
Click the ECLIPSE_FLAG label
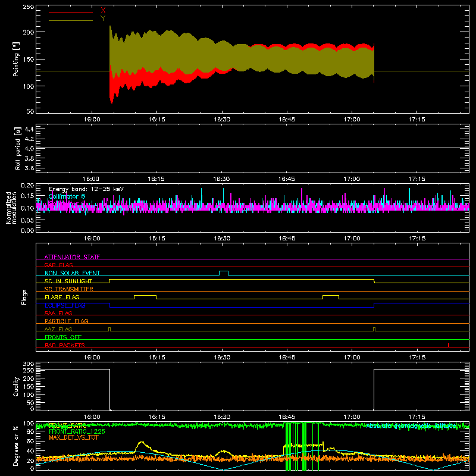(65, 305)
